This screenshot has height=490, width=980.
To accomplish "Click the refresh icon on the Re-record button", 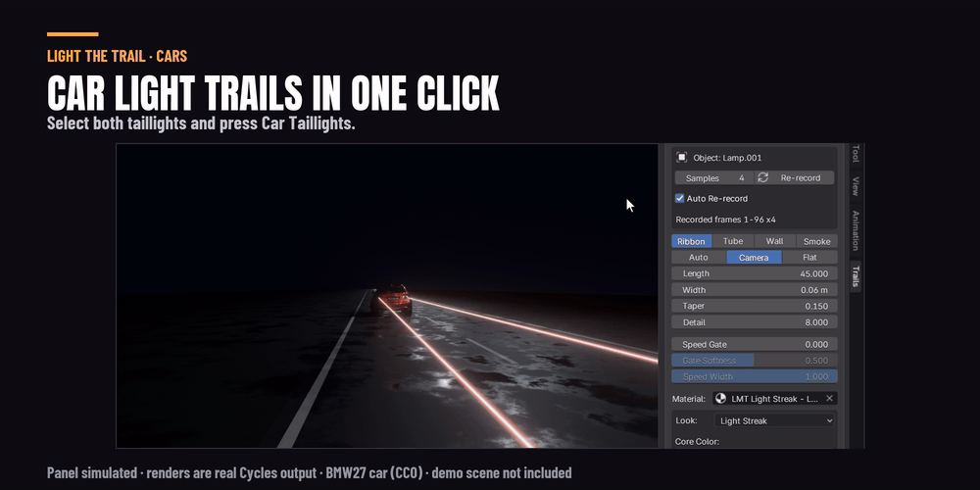I will click(x=762, y=178).
